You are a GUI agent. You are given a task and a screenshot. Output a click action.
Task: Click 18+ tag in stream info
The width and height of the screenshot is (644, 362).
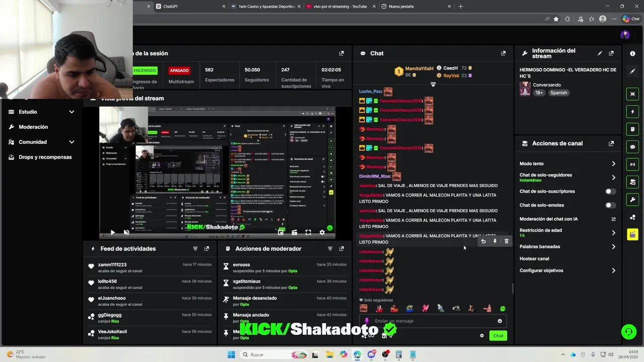(539, 93)
